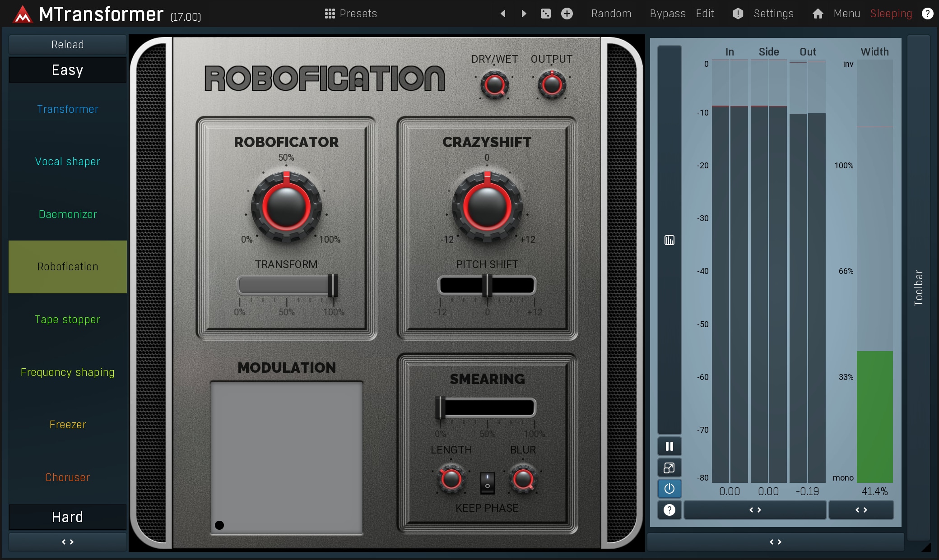Image resolution: width=939 pixels, height=560 pixels.
Task: Toggle the Bypass option
Action: pyautogui.click(x=667, y=14)
